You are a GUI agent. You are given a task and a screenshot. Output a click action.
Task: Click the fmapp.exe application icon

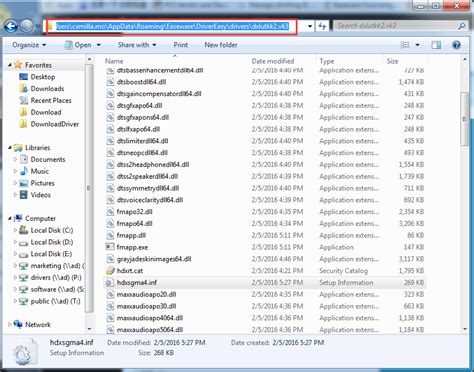pos(110,247)
